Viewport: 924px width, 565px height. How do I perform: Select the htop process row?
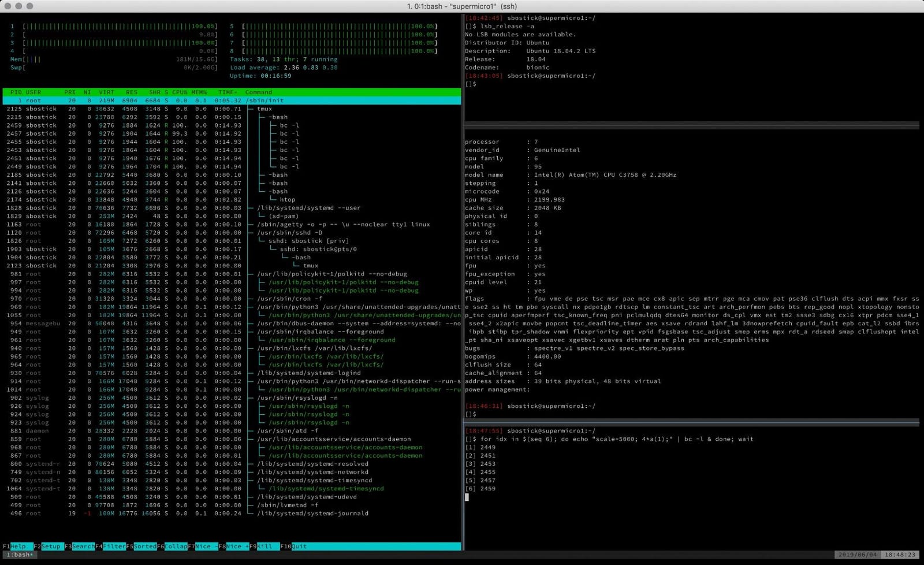232,199
